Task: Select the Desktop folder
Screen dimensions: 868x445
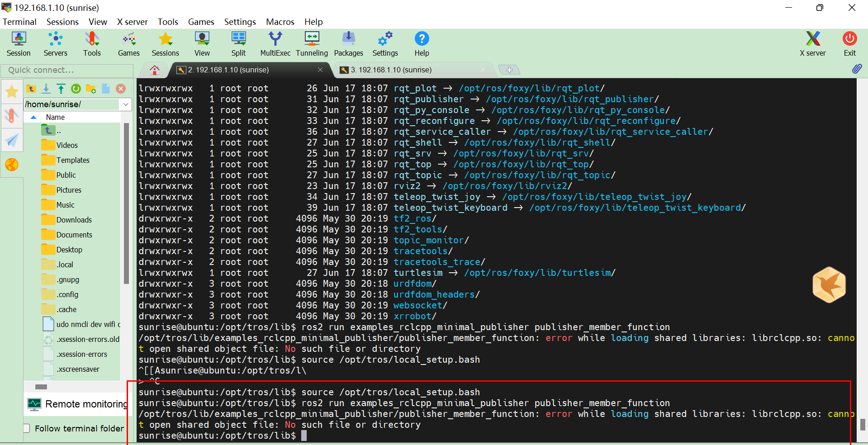Action: click(x=62, y=250)
